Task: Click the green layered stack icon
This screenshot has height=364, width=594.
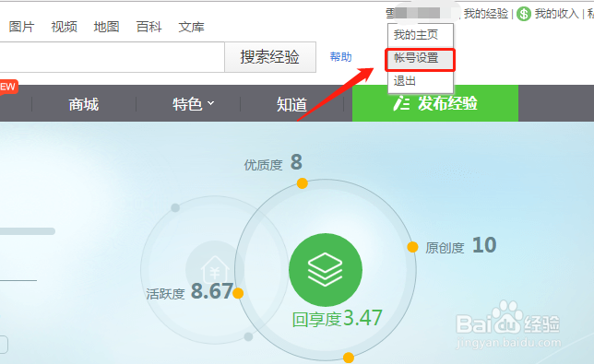Action: point(326,270)
